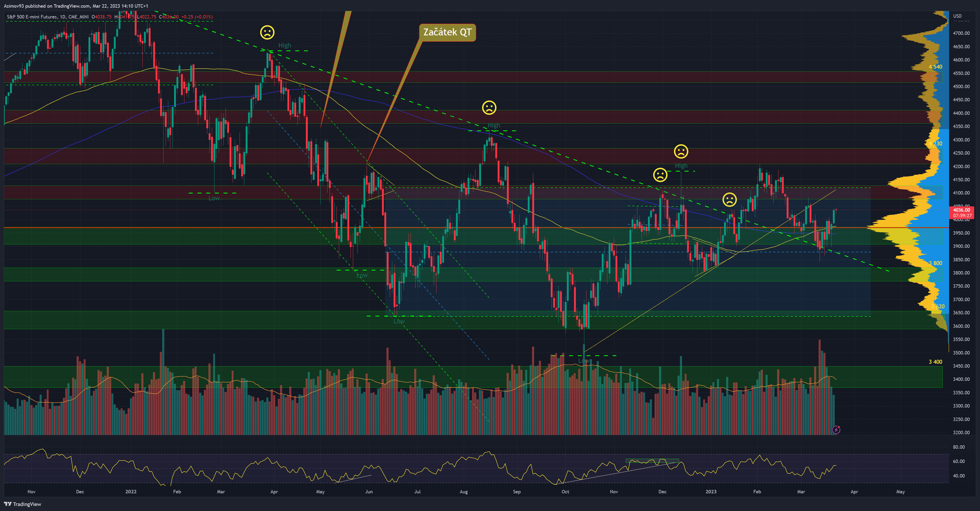The image size is (980, 511).
Task: Click the Oct label on the time axis
Action: pos(565,492)
